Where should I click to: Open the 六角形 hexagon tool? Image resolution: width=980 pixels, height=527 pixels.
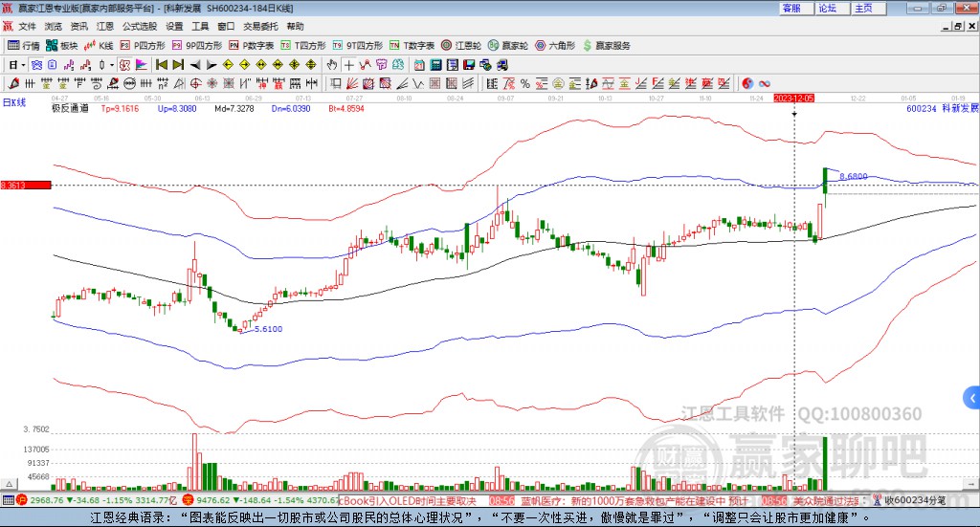(x=555, y=46)
